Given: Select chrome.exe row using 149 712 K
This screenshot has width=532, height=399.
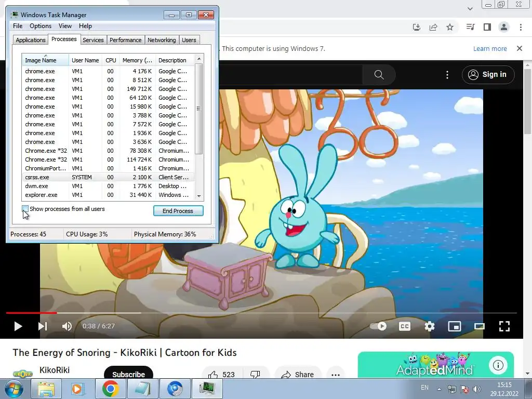Looking at the screenshot, I should 109,89.
